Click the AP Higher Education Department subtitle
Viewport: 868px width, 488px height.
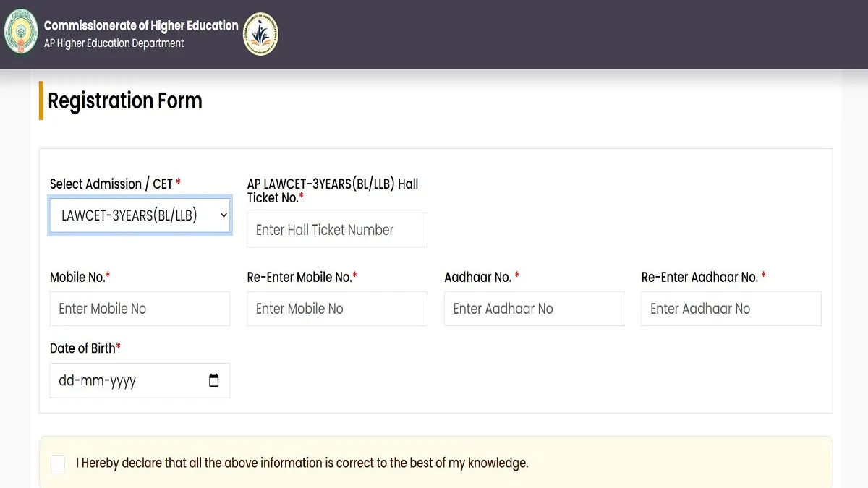pos(114,43)
